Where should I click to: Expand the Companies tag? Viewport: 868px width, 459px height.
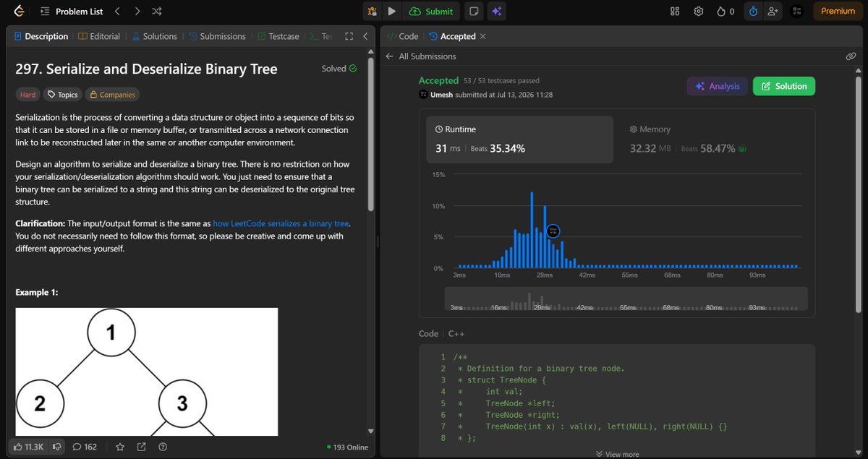point(112,95)
